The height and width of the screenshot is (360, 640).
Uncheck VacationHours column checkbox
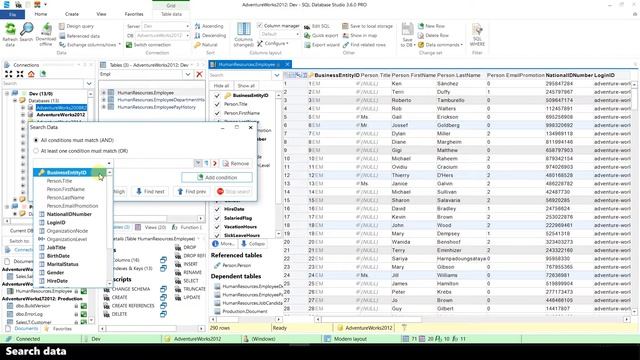(217, 227)
